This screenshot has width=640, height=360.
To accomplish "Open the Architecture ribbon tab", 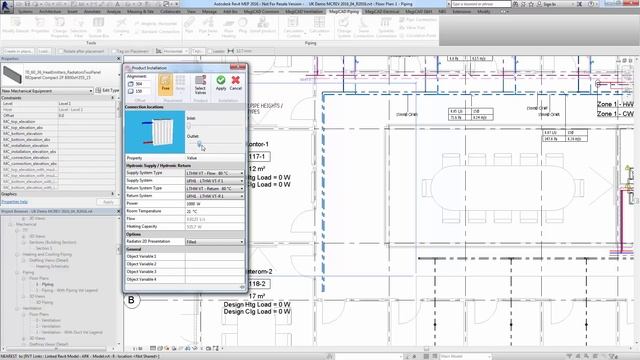I will click(50, 11).
